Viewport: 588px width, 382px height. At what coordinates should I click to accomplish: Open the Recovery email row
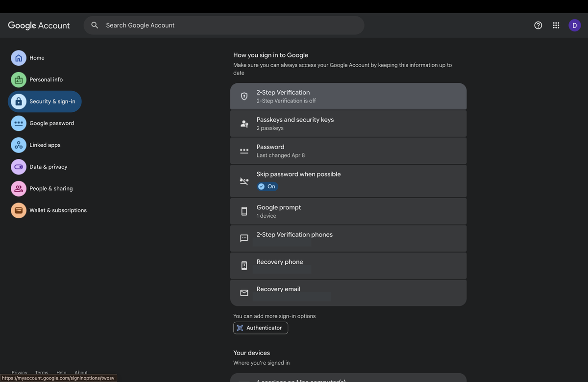click(348, 293)
